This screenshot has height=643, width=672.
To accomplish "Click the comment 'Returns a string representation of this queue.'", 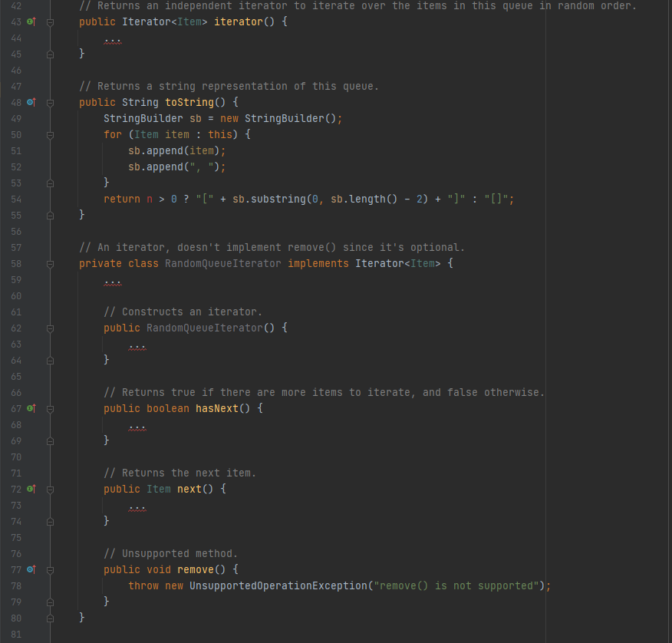I will click(x=229, y=86).
